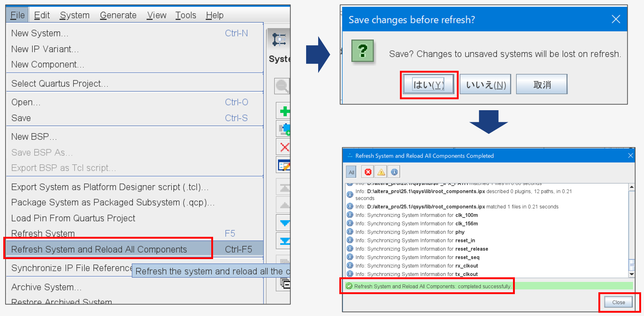The width and height of the screenshot is (644, 316).
Task: Click the red X remove icon
Action: [x=284, y=147]
